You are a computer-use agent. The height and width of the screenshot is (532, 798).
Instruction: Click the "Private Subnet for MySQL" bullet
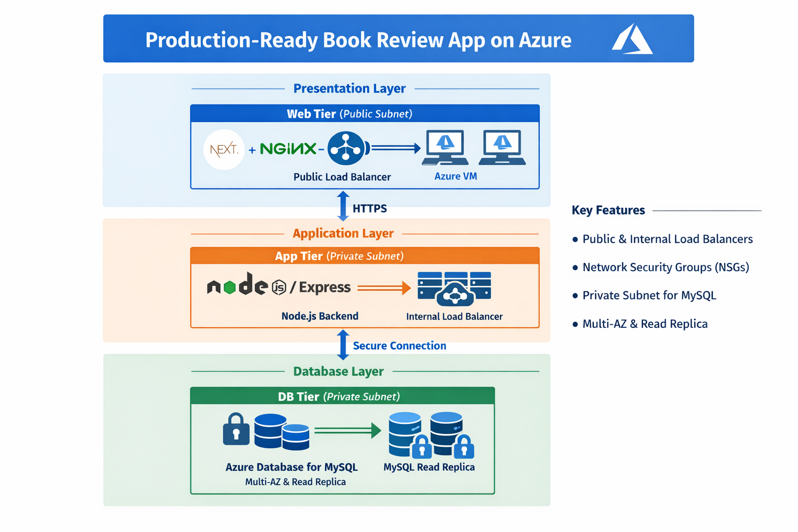[x=644, y=295]
